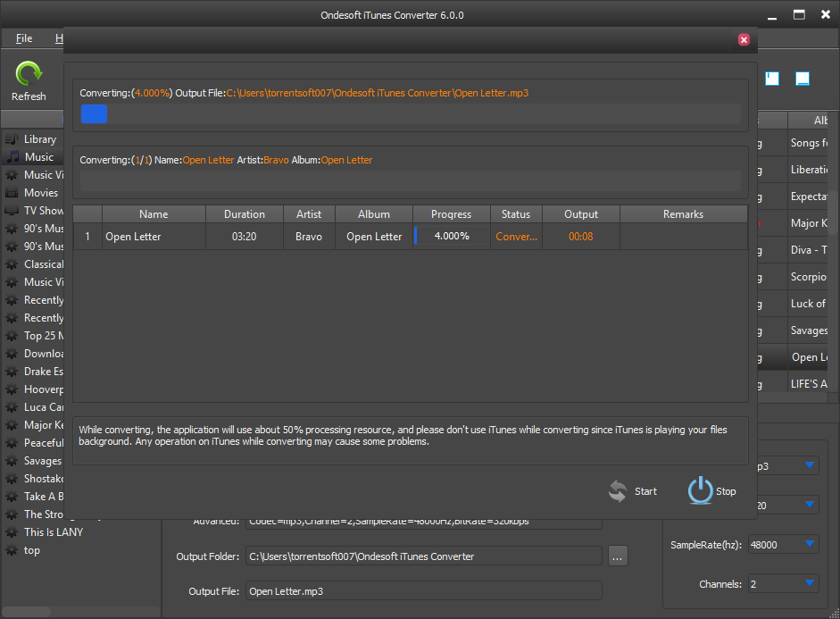Click the Output column header
This screenshot has height=619, width=840.
pyautogui.click(x=581, y=214)
